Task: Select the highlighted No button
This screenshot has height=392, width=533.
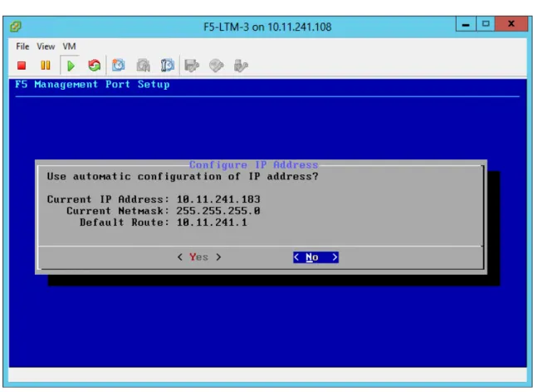Action: click(315, 257)
